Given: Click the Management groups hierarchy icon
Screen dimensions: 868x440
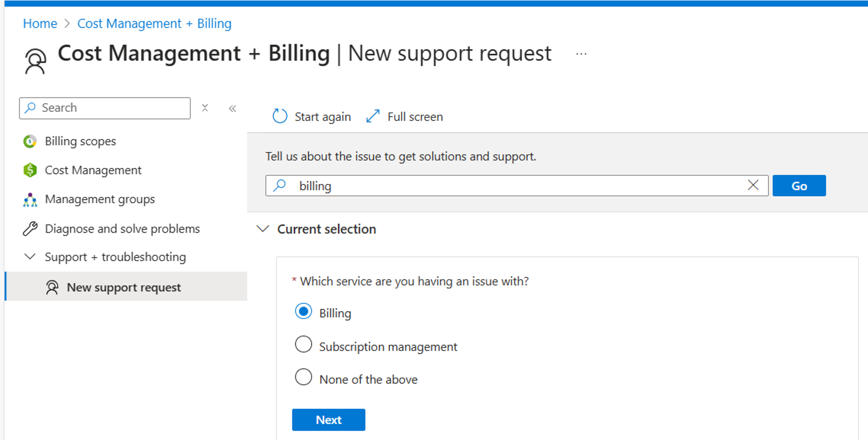Looking at the screenshot, I should click(30, 200).
